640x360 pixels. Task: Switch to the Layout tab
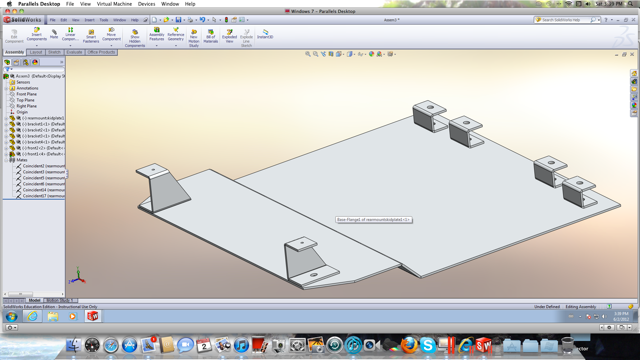(36, 52)
